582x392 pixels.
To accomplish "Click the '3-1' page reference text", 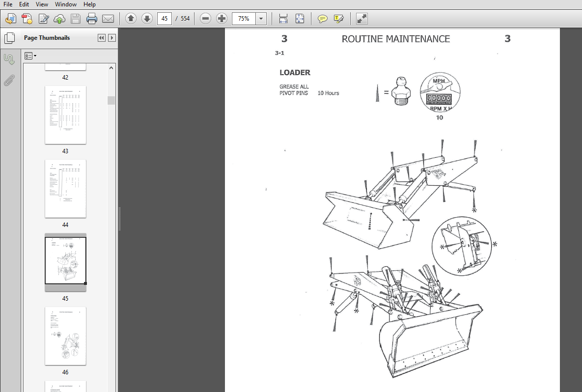I will tap(279, 53).
